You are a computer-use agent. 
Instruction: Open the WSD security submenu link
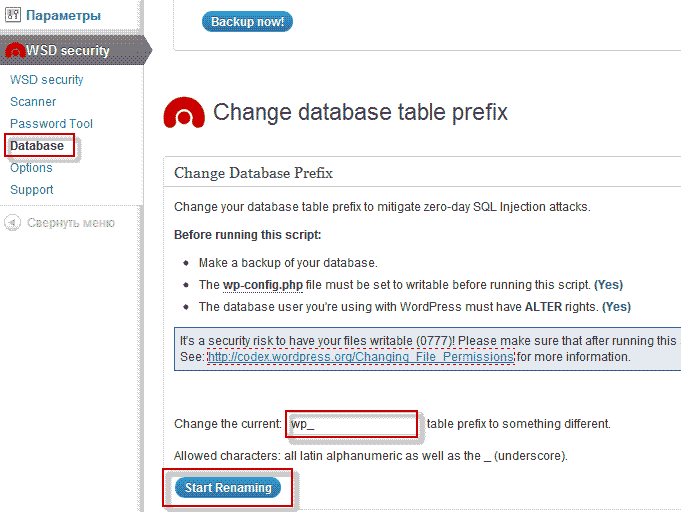click(x=46, y=80)
